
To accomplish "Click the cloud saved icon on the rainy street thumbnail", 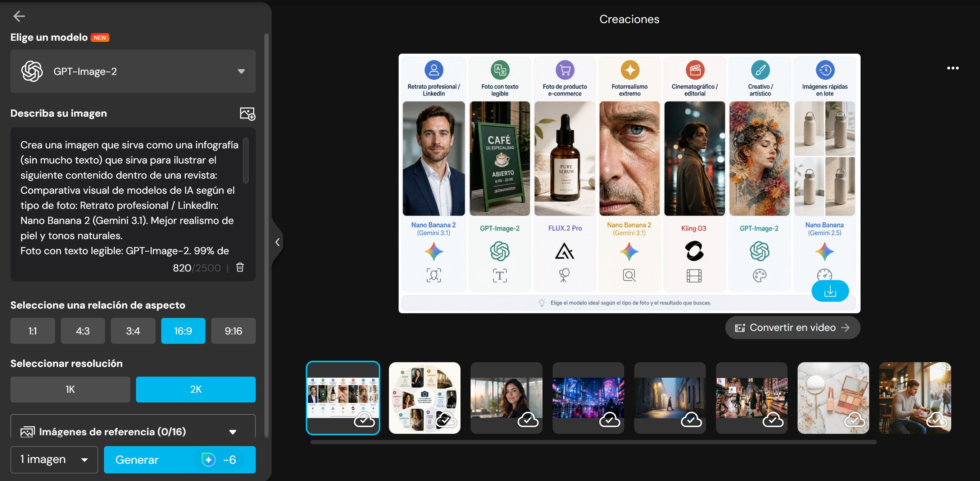I will pyautogui.click(x=773, y=420).
